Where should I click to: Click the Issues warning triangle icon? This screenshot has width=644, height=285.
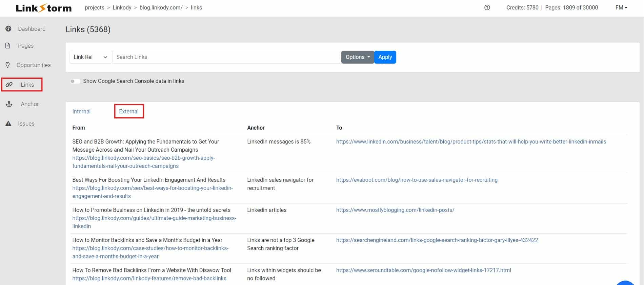(8, 124)
